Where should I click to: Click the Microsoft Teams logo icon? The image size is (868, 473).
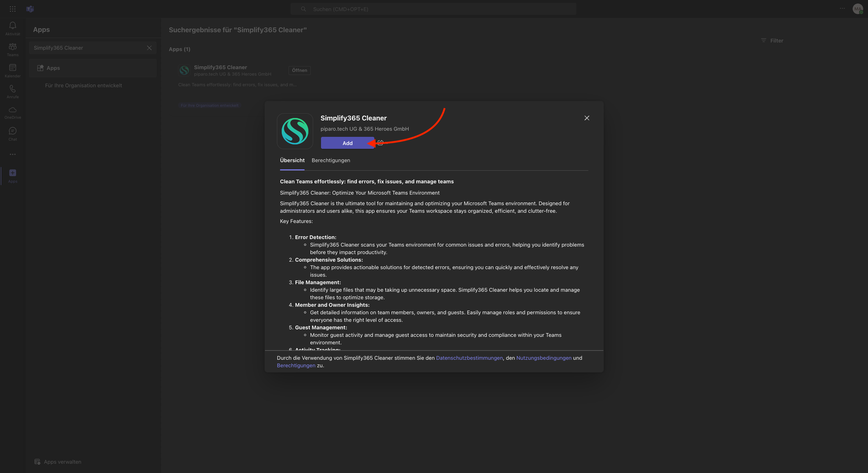tap(30, 9)
